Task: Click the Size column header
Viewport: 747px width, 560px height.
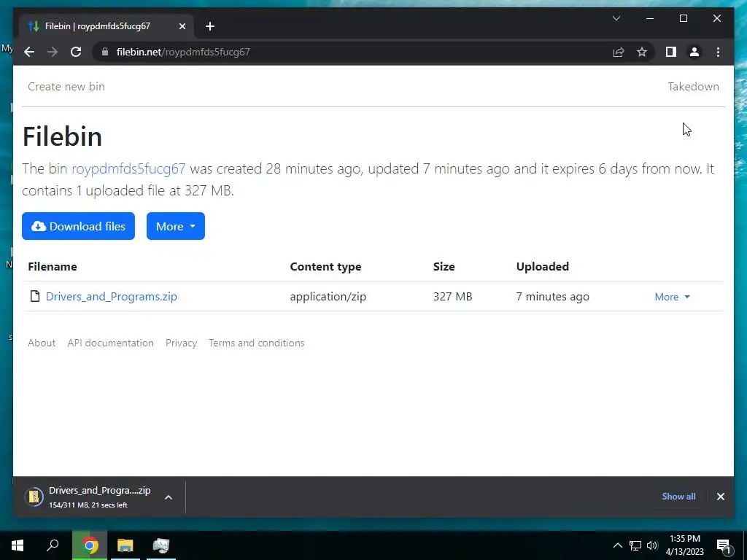Action: 444,267
